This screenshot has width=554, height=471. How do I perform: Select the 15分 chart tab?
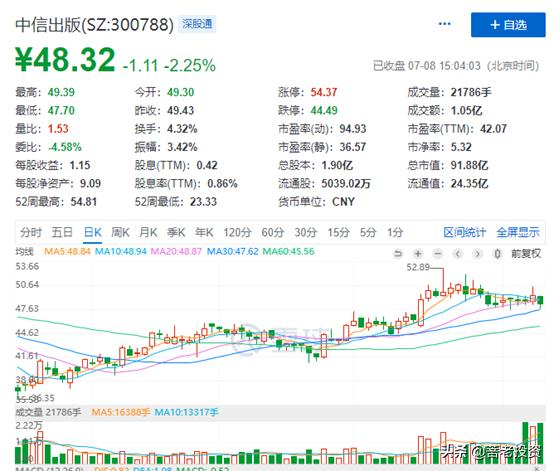338,232
